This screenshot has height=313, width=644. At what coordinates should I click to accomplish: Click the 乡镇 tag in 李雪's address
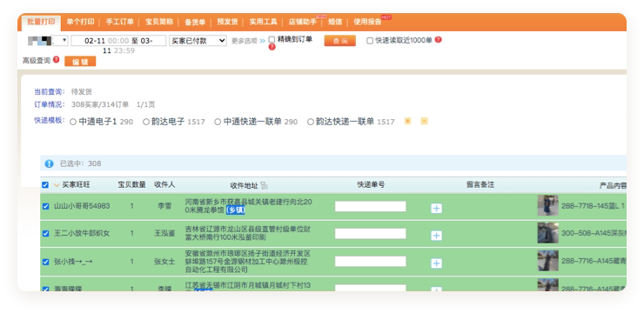[x=235, y=210]
